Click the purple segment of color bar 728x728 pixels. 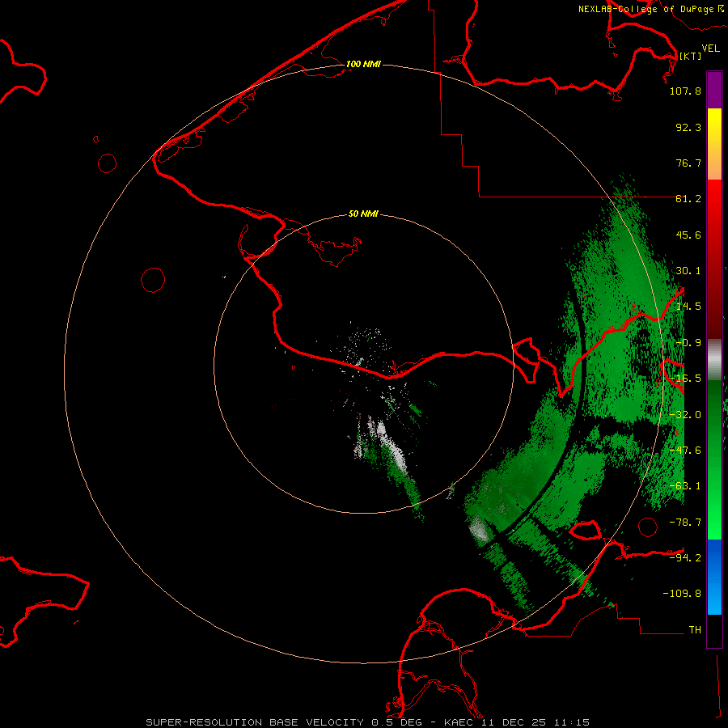(714, 90)
